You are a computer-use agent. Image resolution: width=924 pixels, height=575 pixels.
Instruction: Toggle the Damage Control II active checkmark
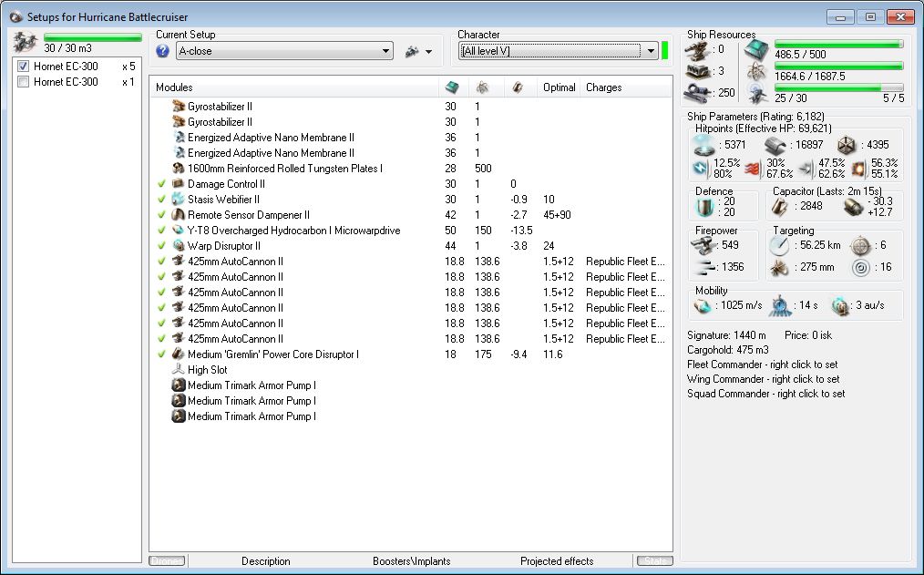161,184
